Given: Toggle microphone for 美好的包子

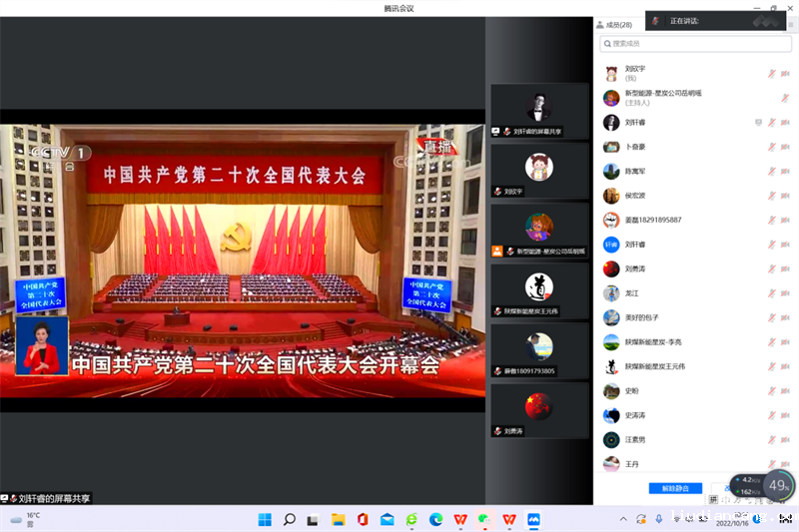Looking at the screenshot, I should (x=771, y=318).
